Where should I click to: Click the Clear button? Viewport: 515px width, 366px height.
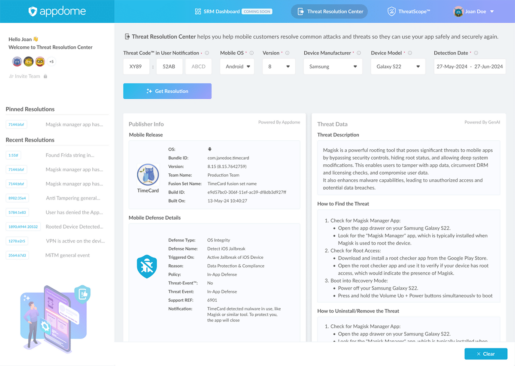pyautogui.click(x=486, y=354)
